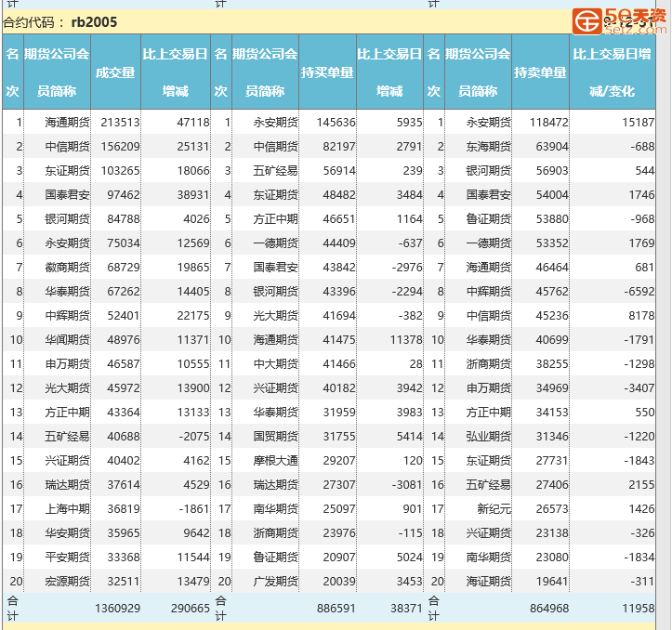Click the 徽商期货 company name

pos(67,268)
